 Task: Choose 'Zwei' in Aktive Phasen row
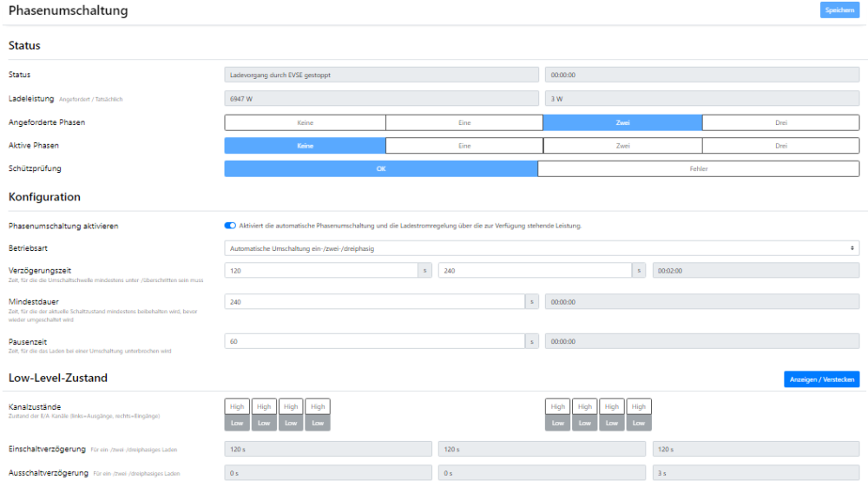click(622, 146)
